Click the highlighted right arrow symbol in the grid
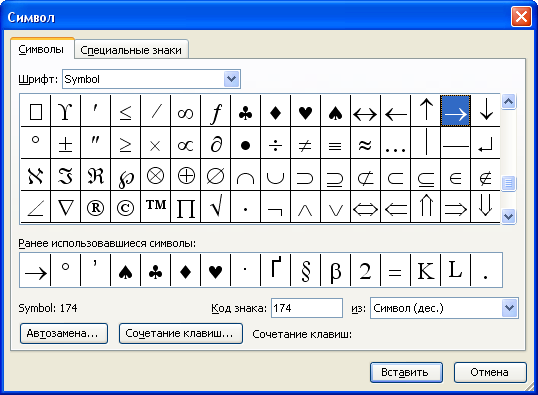 [456, 111]
